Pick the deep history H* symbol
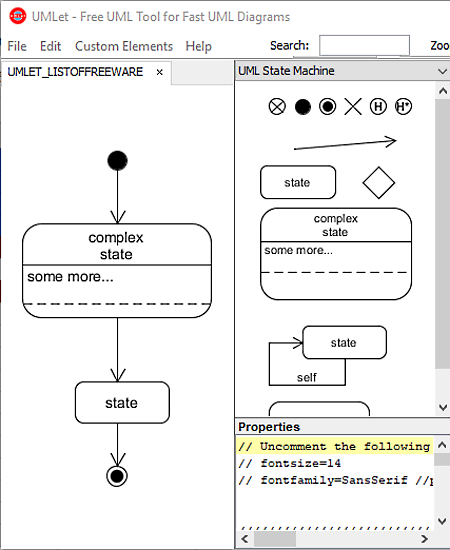This screenshot has width=450, height=550. click(403, 106)
